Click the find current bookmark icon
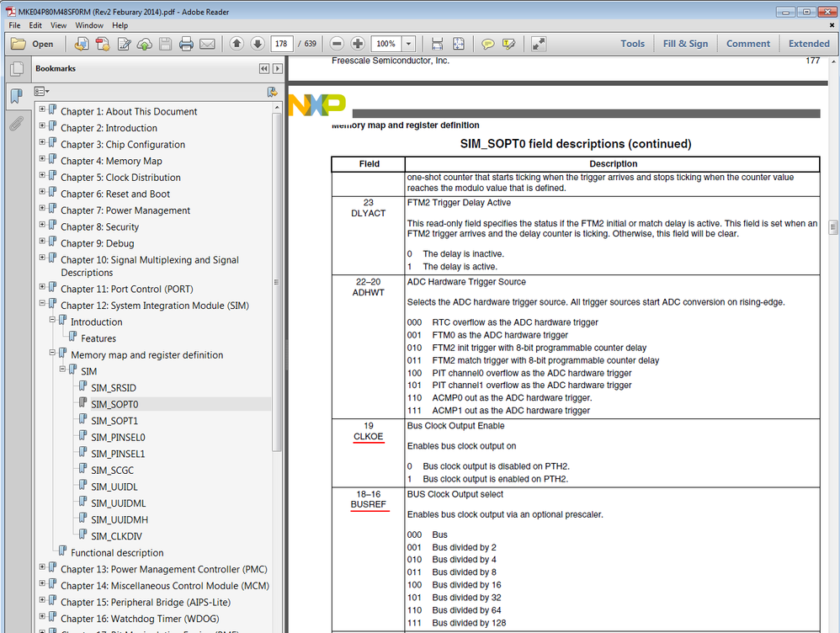Screen dimensions: 840x633 click(x=272, y=92)
